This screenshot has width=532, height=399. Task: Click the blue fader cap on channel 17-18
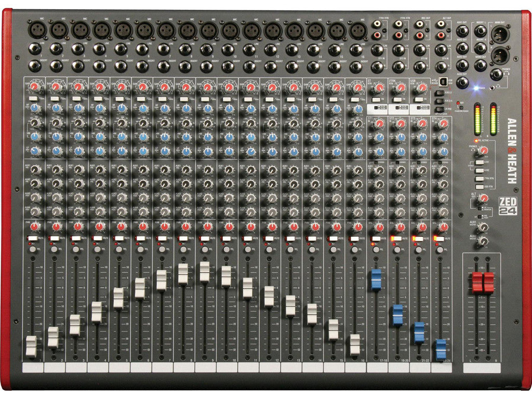[376, 279]
